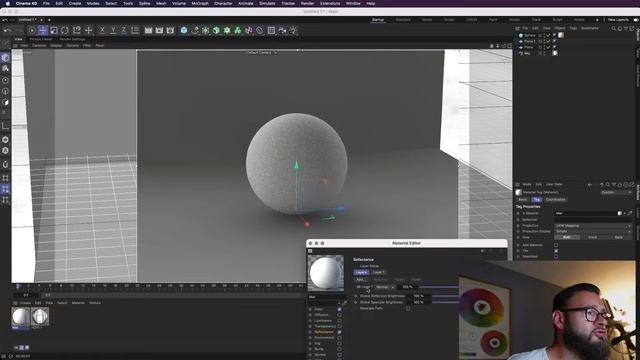Select the Live Selection tool
Viewport: 640px width, 360px height.
pos(32,30)
